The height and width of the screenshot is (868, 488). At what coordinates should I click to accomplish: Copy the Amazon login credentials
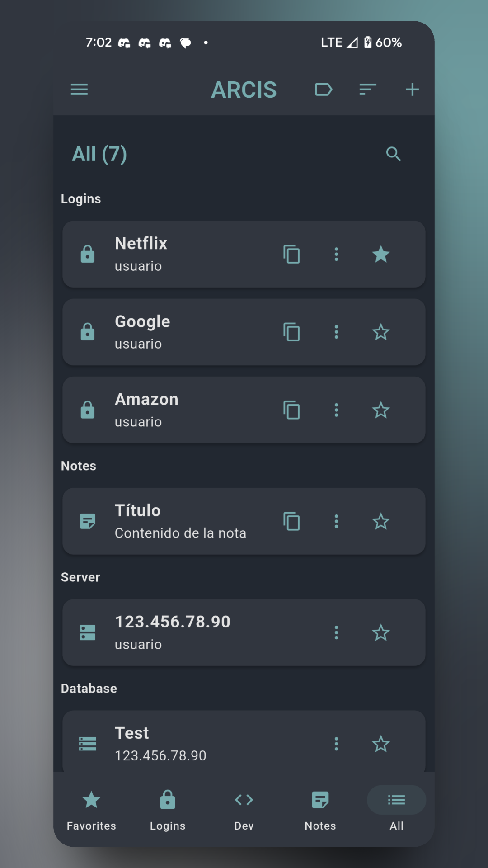click(291, 410)
